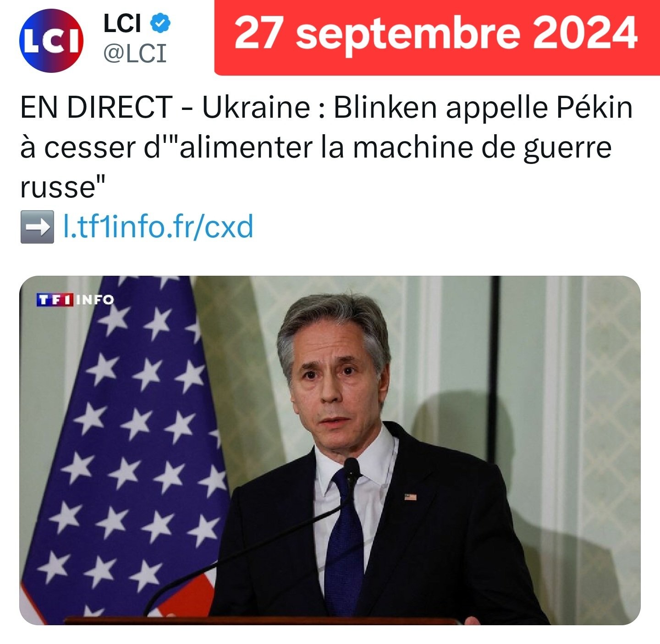This screenshot has height=644, width=660.
Task: Click the phrase machine de guerre
Action: (x=482, y=147)
